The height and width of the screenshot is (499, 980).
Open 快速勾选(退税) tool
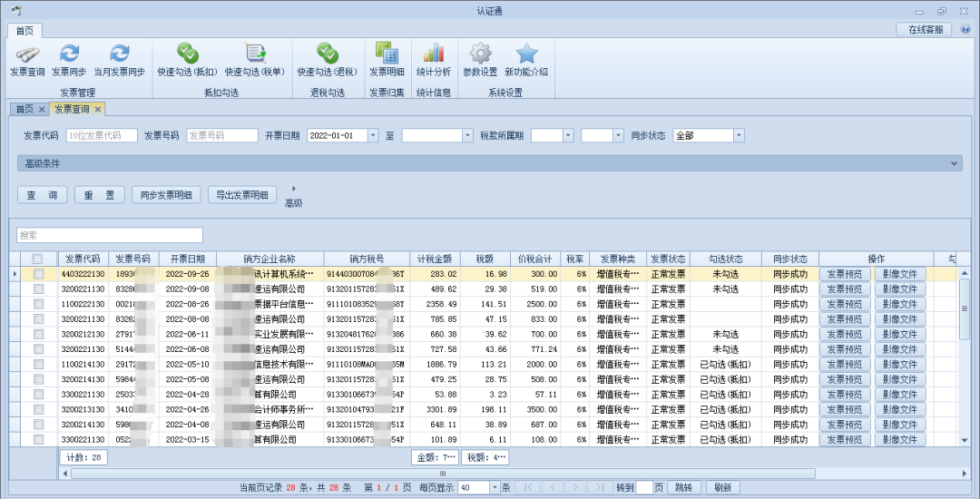point(328,61)
